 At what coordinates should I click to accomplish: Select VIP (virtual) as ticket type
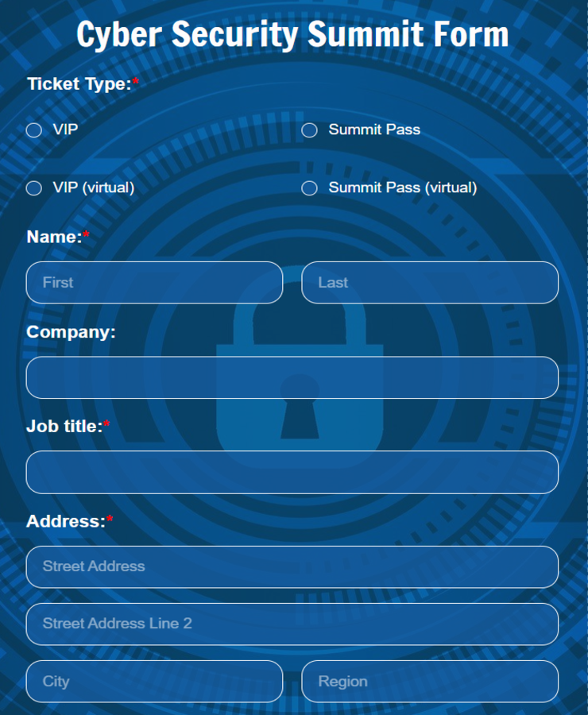(x=33, y=187)
